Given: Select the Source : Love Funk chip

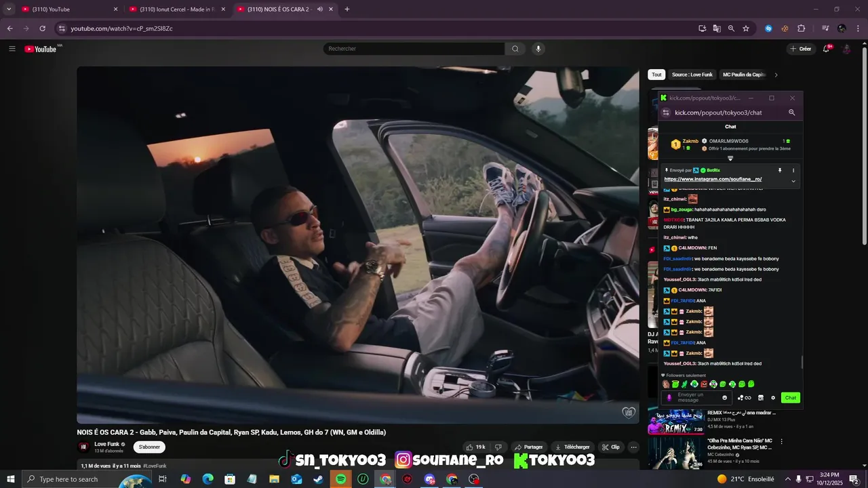Looking at the screenshot, I should pos(692,75).
